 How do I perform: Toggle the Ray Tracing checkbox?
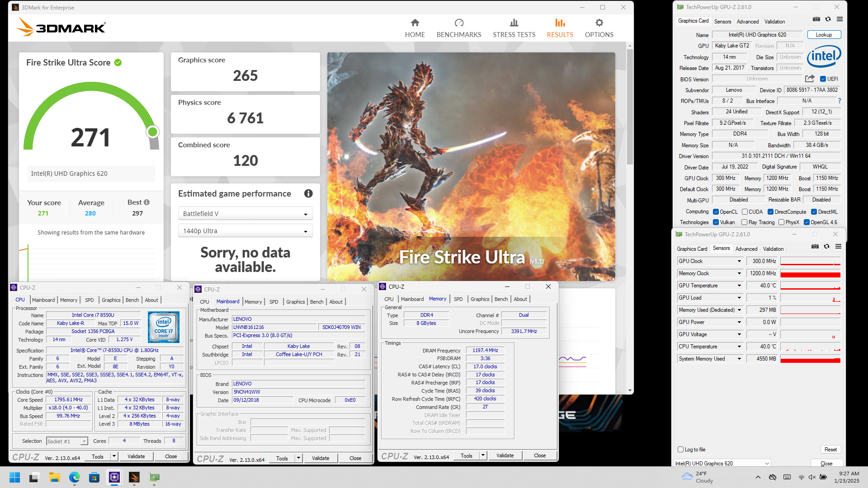[744, 222]
